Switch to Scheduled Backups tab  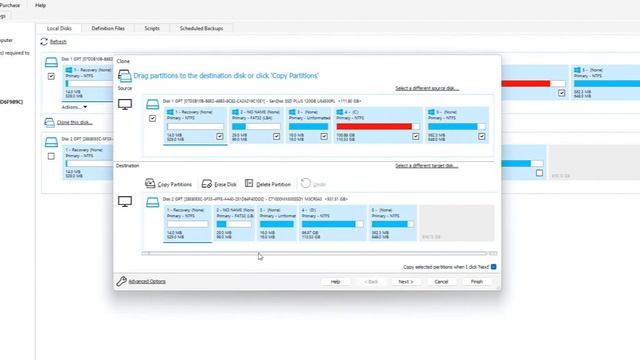click(201, 29)
